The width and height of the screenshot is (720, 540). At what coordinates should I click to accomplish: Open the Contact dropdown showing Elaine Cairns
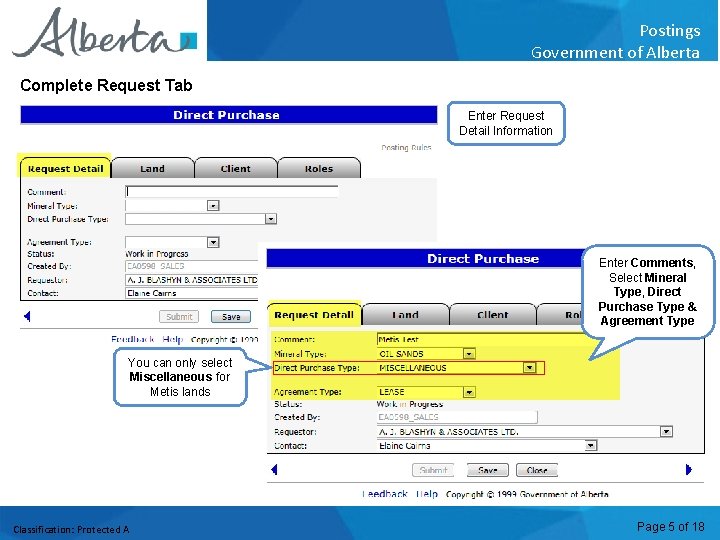(591, 445)
